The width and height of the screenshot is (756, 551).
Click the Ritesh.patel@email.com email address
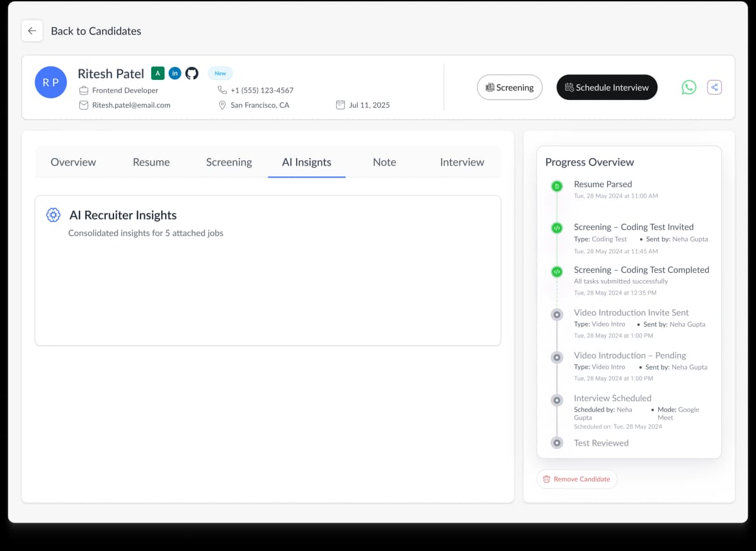[131, 105]
